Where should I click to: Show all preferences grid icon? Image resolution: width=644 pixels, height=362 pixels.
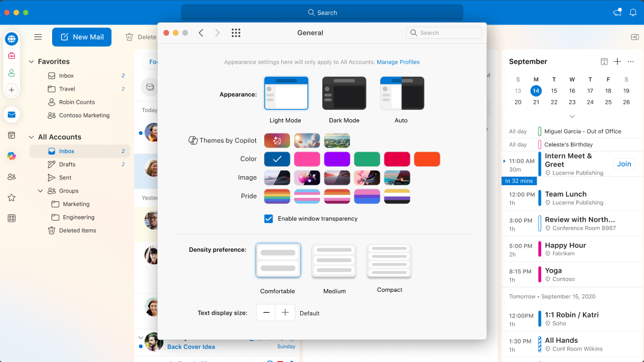coord(236,33)
